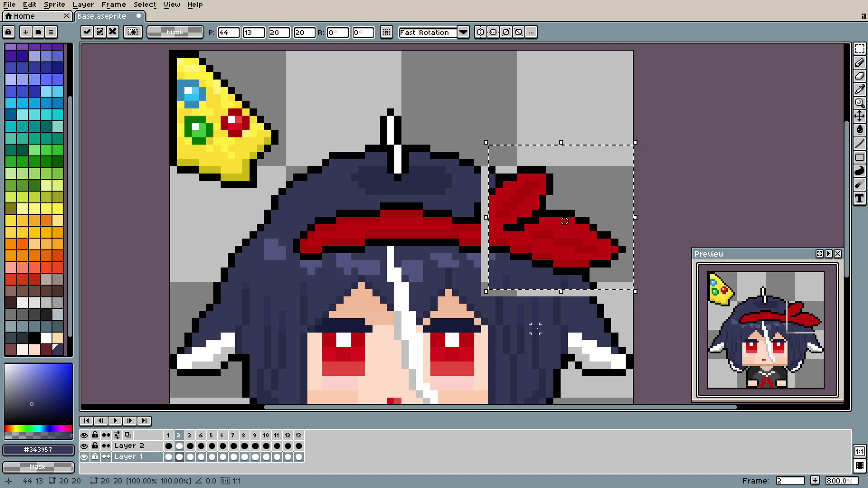Switch to the Home tab
The height and width of the screenshot is (488, 868).
[x=24, y=16]
